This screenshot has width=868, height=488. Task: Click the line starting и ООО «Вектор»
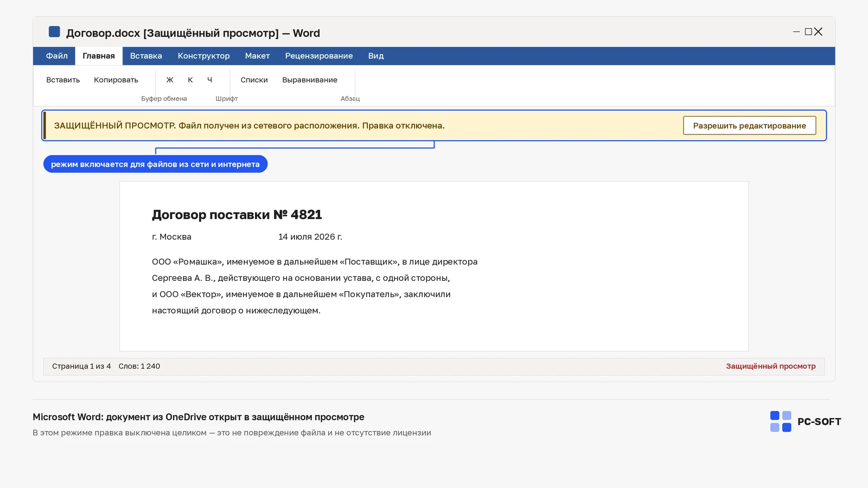click(301, 294)
